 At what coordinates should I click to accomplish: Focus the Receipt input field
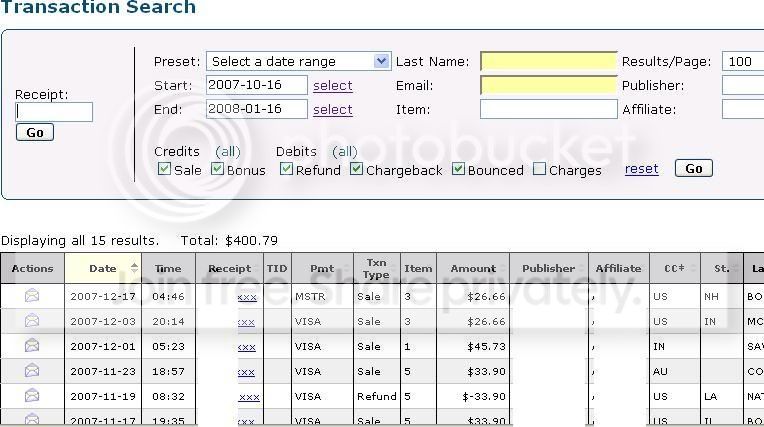[x=54, y=112]
